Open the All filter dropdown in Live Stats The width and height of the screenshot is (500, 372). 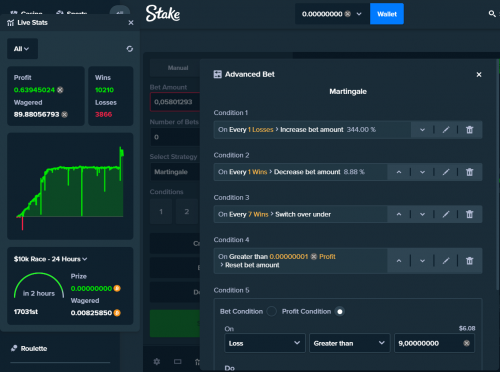click(x=22, y=49)
